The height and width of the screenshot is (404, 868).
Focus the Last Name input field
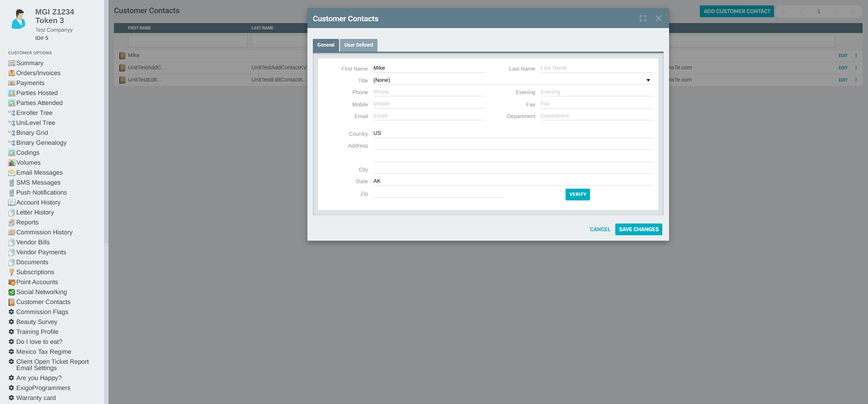[596, 68]
